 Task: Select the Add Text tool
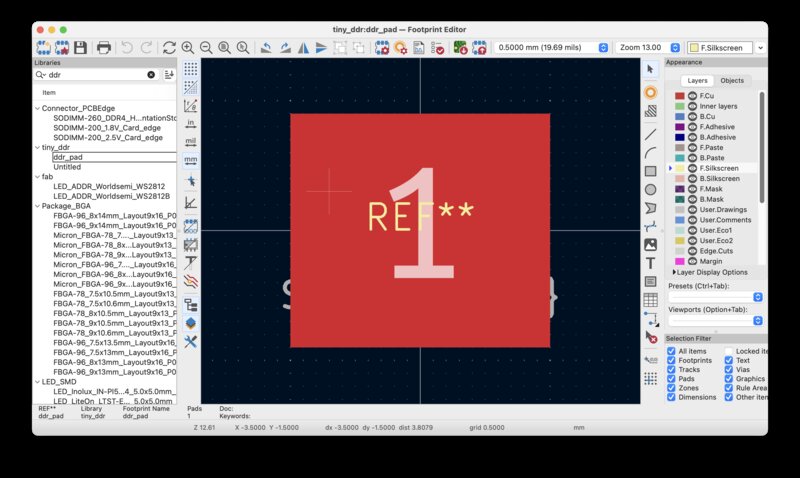(650, 263)
